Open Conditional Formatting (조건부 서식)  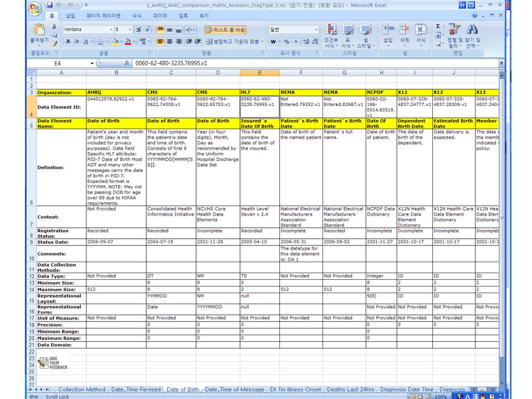pyautogui.click(x=331, y=36)
